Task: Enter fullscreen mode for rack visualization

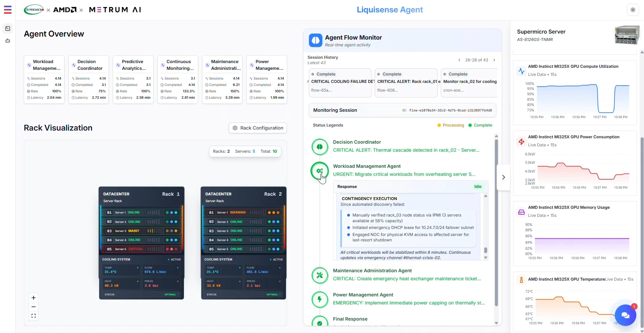Action: [34, 316]
